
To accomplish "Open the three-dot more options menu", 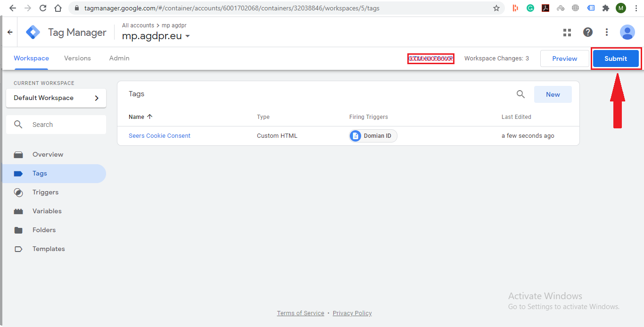I will (x=607, y=32).
